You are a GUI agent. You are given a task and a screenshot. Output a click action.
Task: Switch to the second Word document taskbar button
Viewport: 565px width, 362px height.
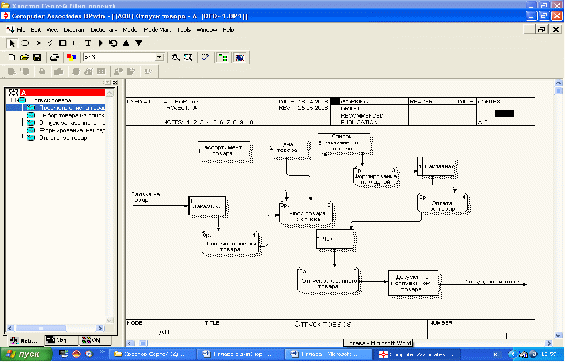click(x=328, y=354)
